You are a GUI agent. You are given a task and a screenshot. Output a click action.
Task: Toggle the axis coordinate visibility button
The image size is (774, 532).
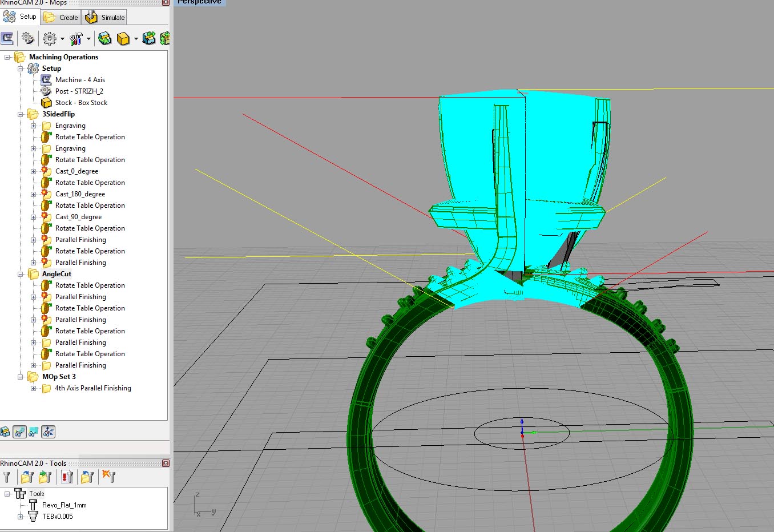tap(49, 432)
